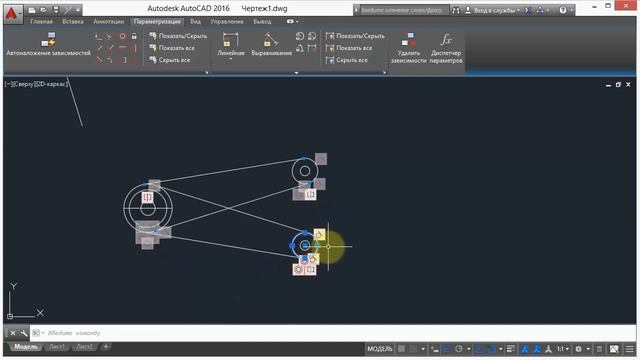
Task: Select the Линейная linear dimensional constraint
Action: pos(231,44)
